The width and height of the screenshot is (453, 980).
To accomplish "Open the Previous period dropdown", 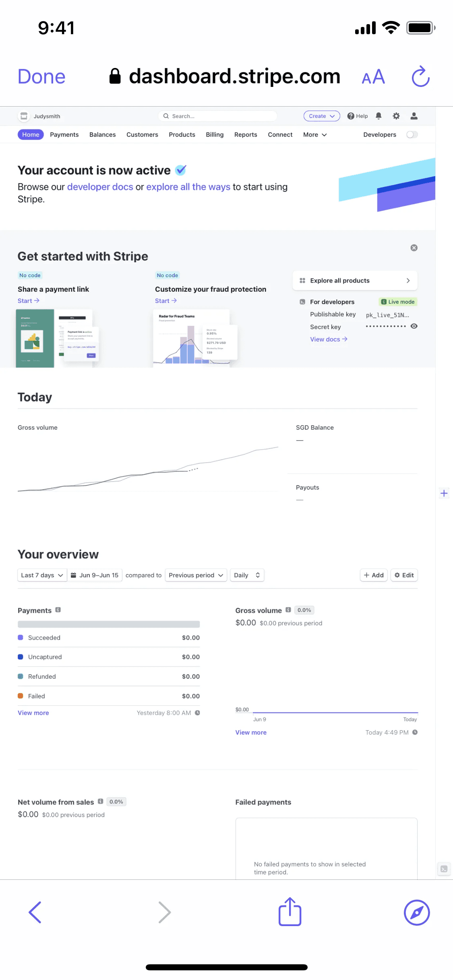I will (x=196, y=575).
